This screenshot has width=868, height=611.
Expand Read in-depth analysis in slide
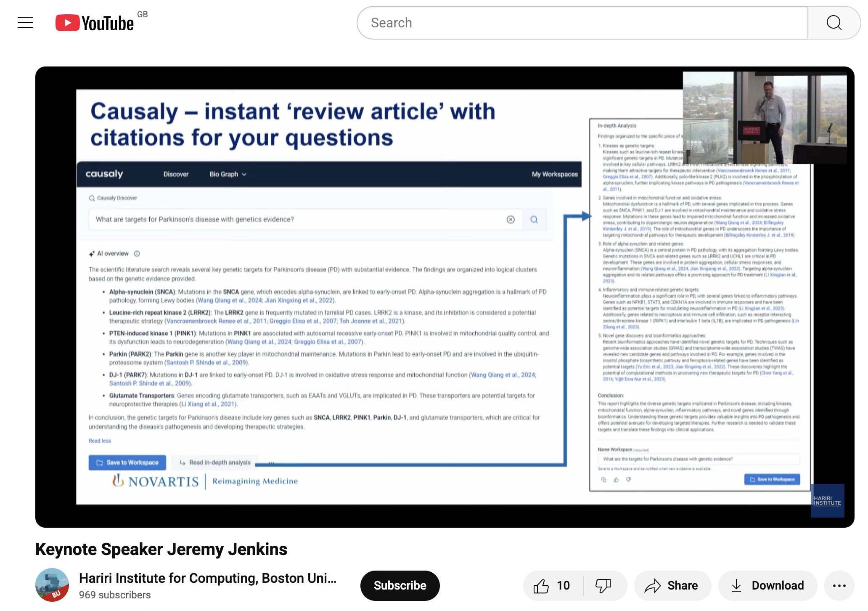click(215, 462)
